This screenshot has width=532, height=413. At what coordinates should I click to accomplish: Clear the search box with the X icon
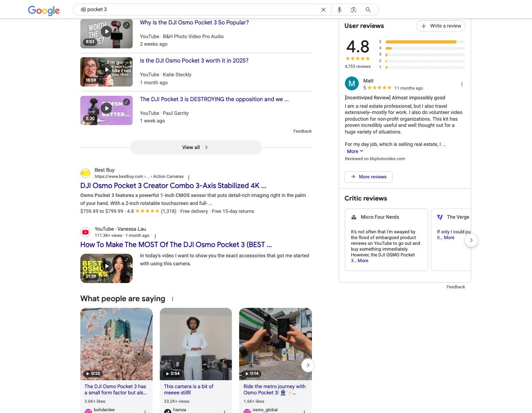(x=323, y=9)
